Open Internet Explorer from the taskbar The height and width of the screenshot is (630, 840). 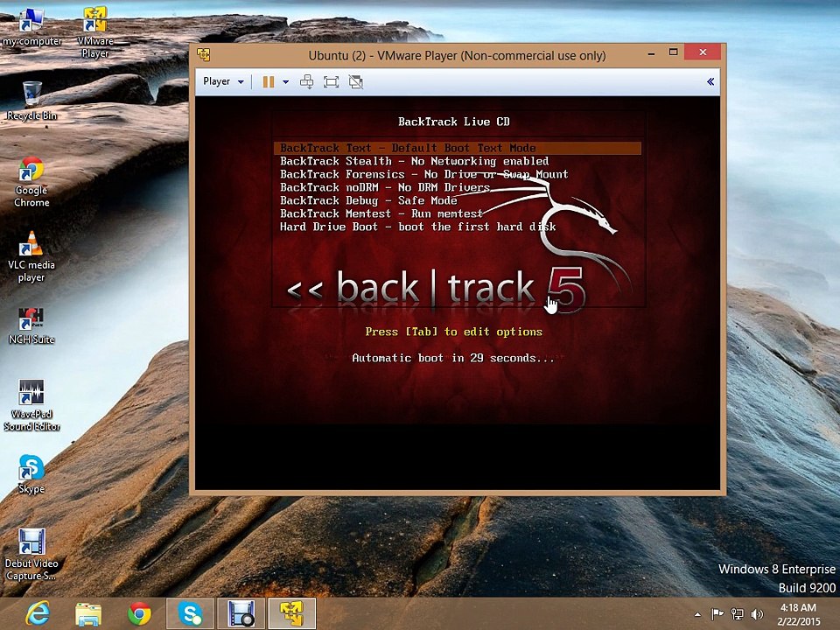(x=38, y=613)
